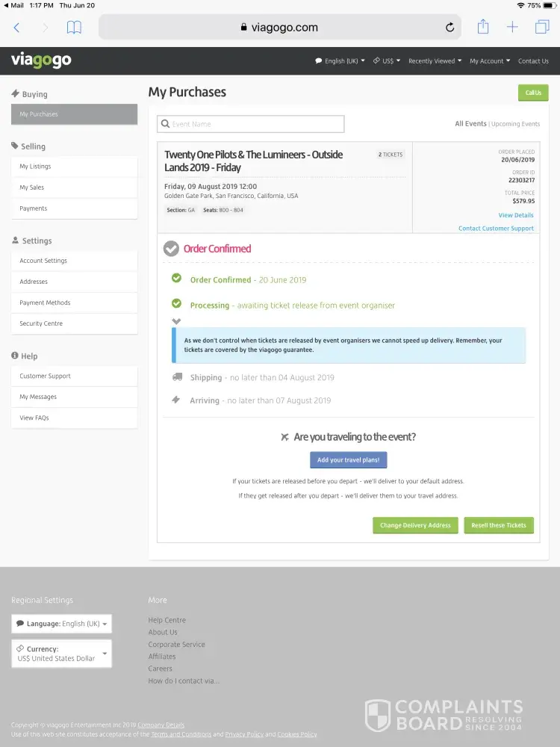Switch to the Upcoming Events filter

[x=515, y=124]
